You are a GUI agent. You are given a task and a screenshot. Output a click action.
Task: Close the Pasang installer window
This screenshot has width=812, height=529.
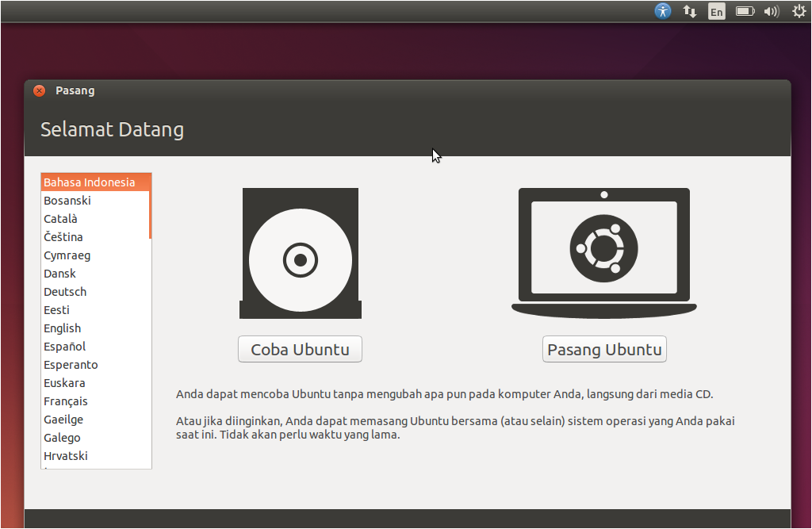[x=39, y=90]
